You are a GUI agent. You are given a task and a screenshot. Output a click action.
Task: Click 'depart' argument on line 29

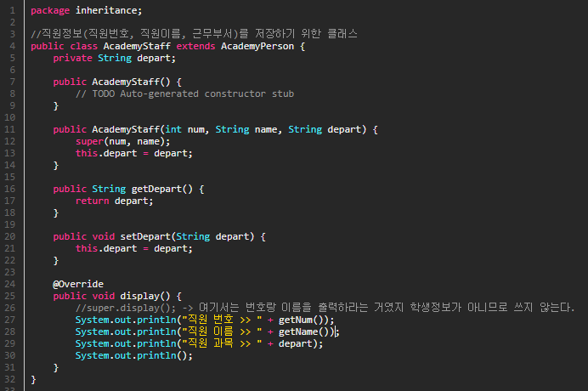click(296, 343)
